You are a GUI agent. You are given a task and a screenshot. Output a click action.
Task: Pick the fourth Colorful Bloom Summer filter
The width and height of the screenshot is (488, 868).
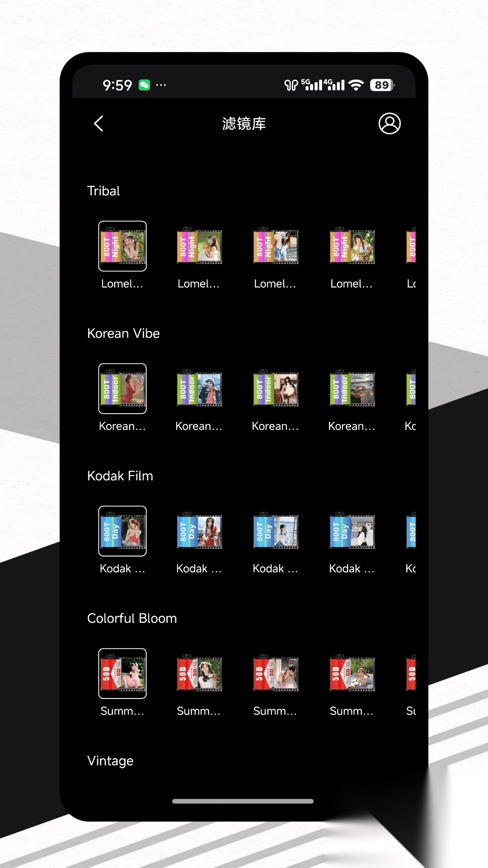(x=352, y=674)
